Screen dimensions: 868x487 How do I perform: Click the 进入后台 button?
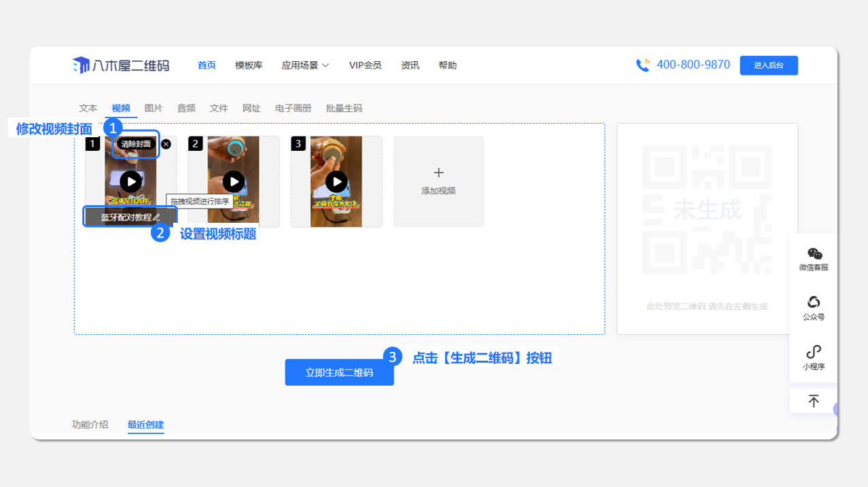768,65
